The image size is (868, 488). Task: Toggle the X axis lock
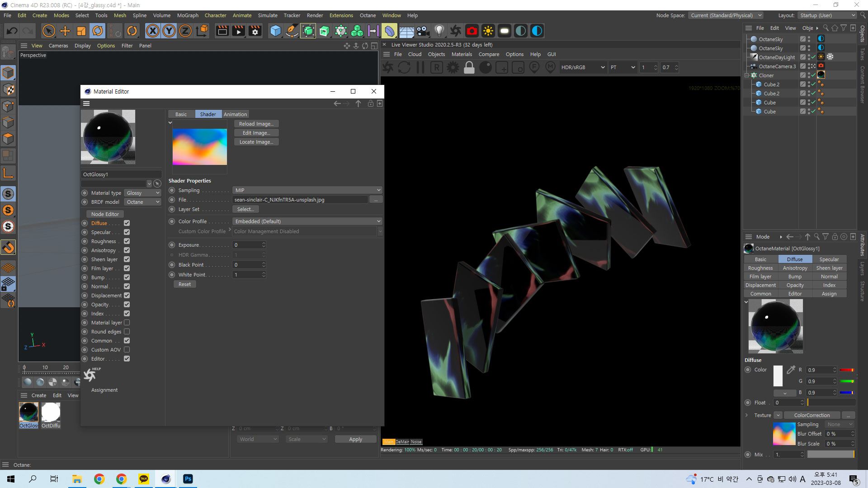pyautogui.click(x=153, y=31)
